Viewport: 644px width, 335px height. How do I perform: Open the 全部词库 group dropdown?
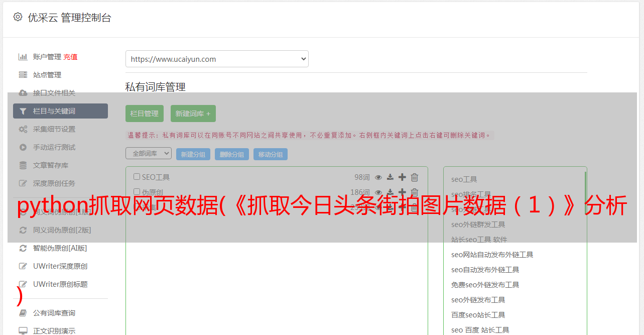tap(149, 153)
